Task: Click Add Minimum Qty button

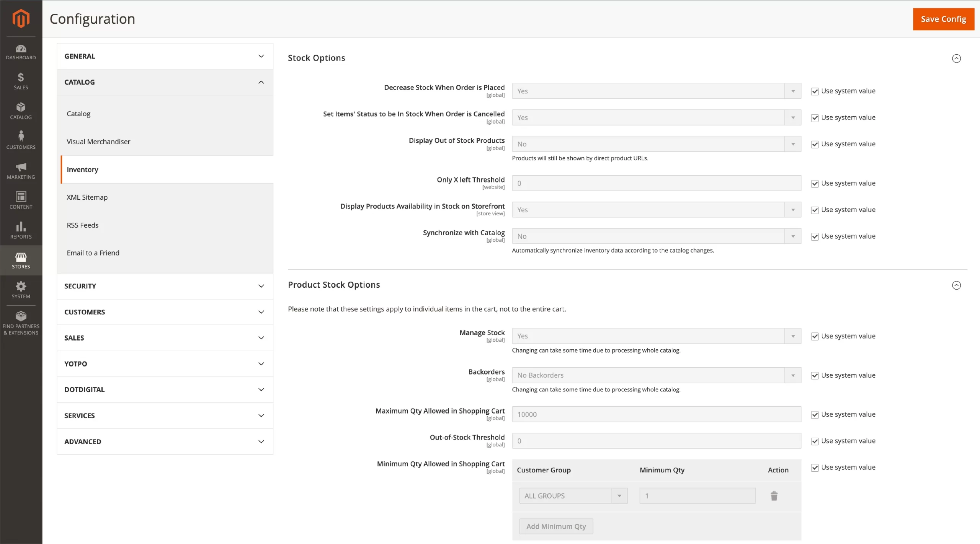Action: click(x=556, y=526)
